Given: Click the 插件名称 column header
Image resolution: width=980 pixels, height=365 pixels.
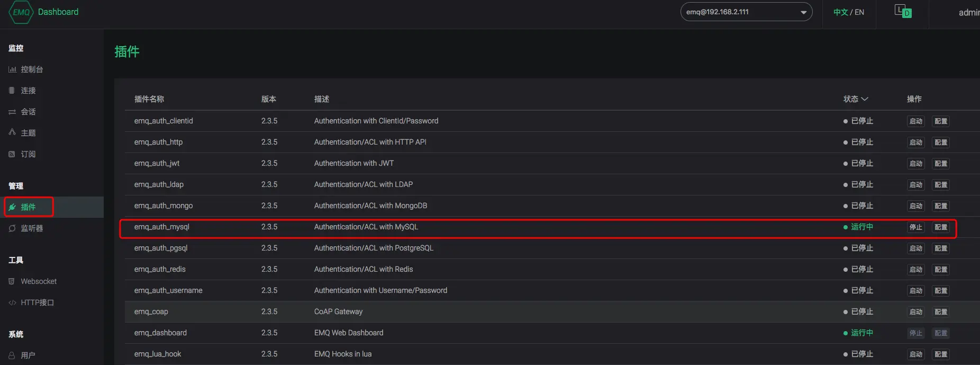Looking at the screenshot, I should 149,99.
